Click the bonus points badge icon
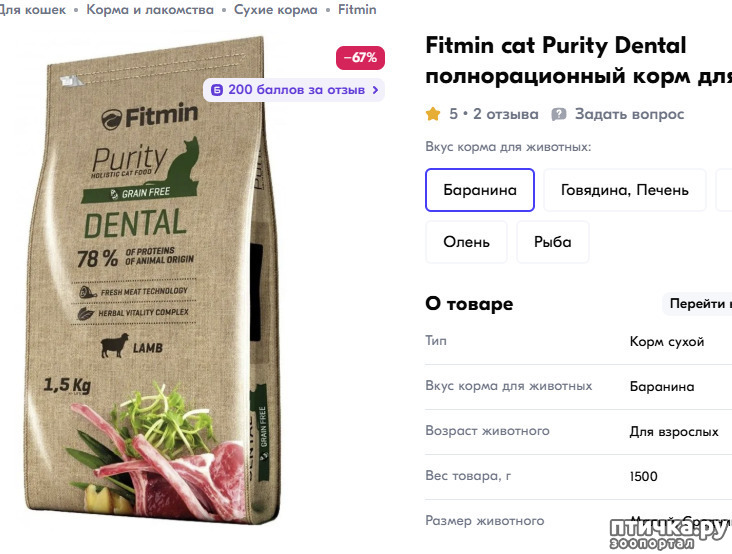The width and height of the screenshot is (732, 554). pyautogui.click(x=217, y=90)
